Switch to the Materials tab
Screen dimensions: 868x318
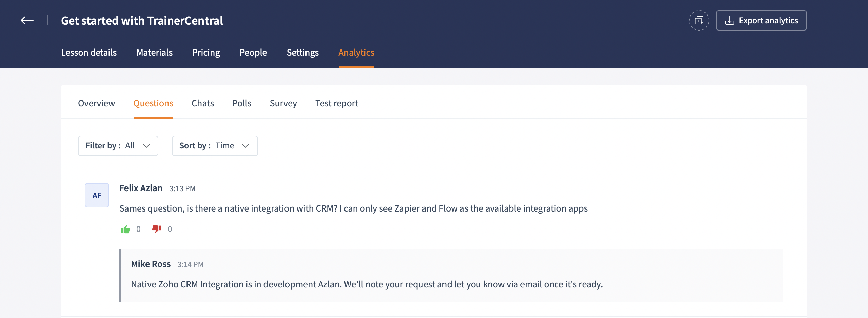click(155, 53)
